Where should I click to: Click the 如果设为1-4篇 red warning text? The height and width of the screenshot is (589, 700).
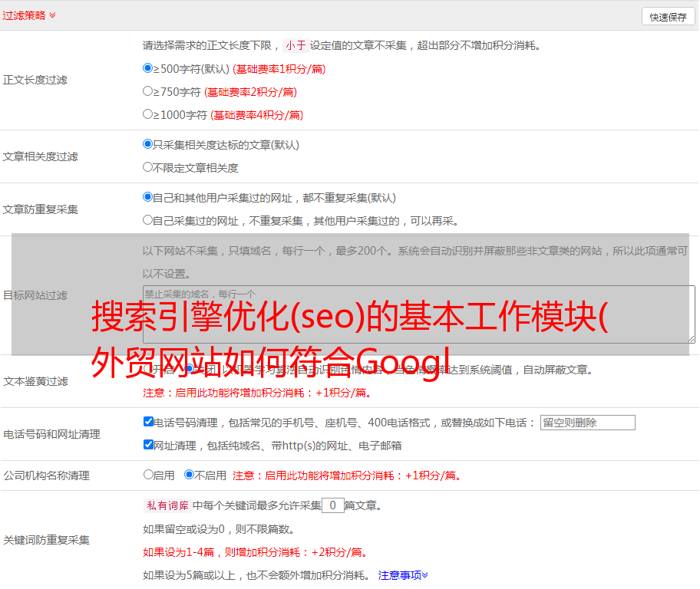point(256,552)
